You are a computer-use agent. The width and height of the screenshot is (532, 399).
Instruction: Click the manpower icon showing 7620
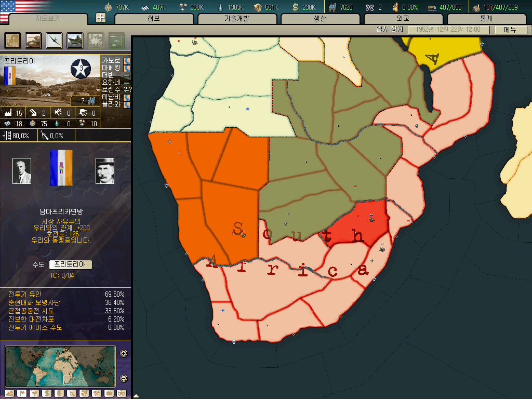tap(332, 7)
